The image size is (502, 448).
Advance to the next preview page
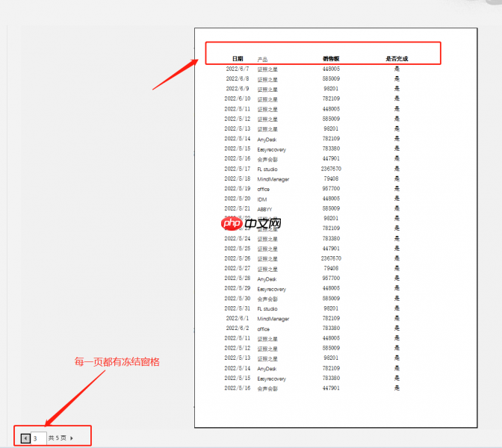point(72,438)
